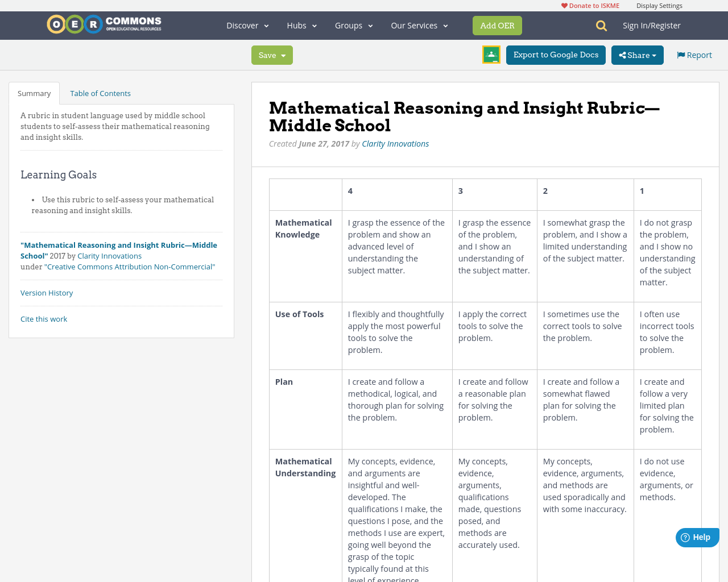Switch to the Table of Contents tab
This screenshot has width=728, height=582.
(100, 92)
